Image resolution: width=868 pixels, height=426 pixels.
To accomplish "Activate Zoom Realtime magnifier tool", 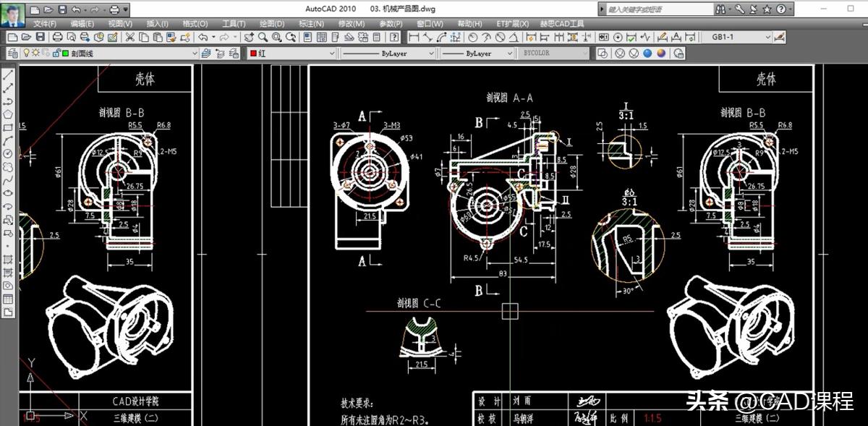I will 263,37.
